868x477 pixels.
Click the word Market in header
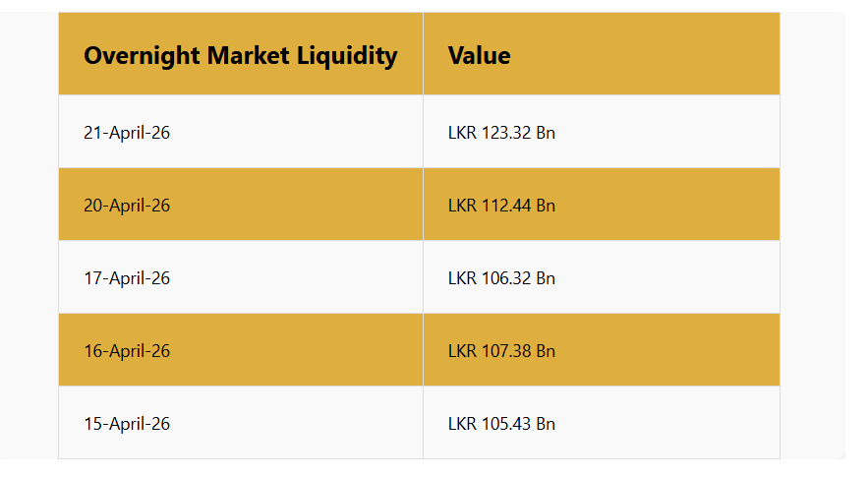(x=249, y=55)
